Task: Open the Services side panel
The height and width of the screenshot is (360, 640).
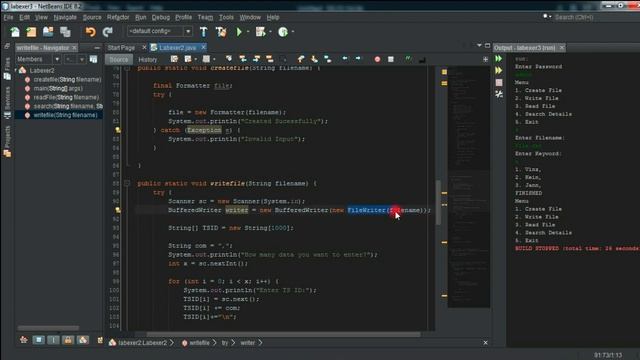Action: (x=7, y=103)
